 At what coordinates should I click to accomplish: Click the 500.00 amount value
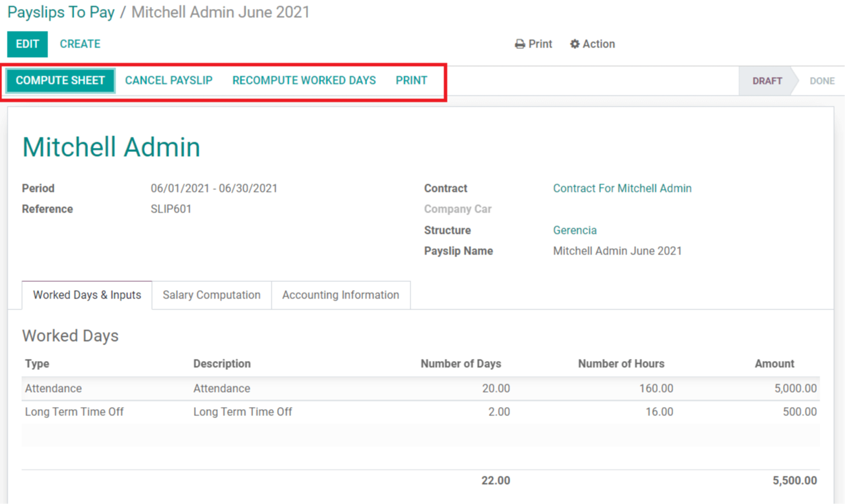pyautogui.click(x=800, y=412)
